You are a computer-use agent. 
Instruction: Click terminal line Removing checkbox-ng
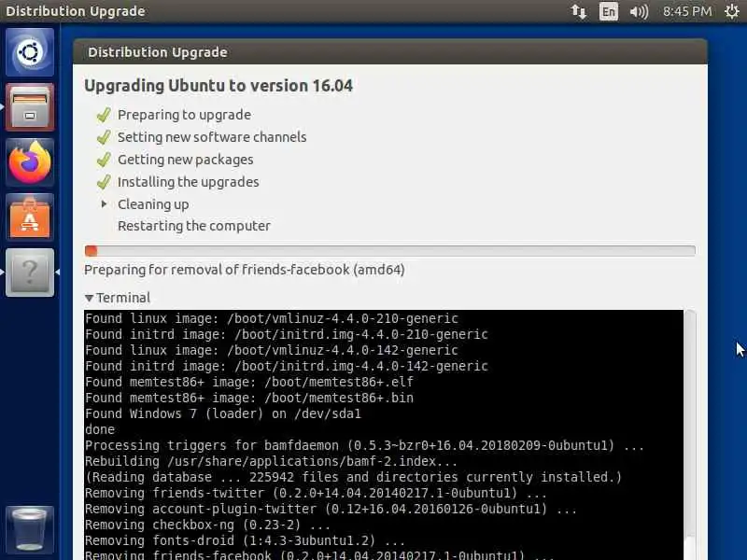[x=207, y=525]
